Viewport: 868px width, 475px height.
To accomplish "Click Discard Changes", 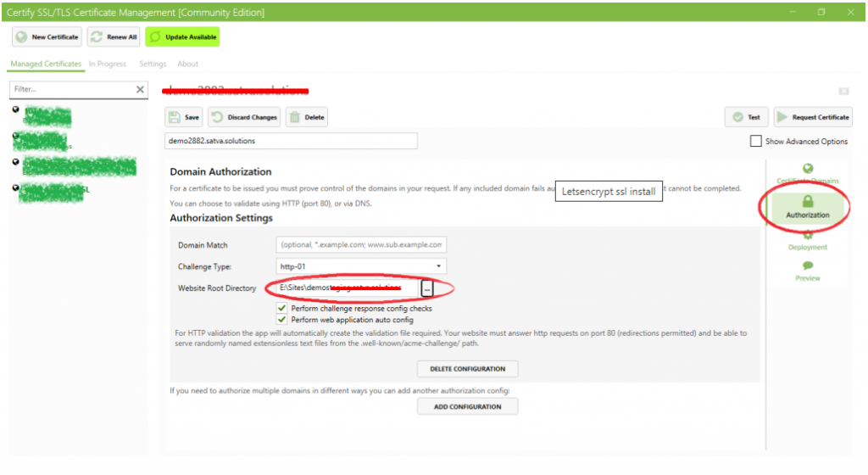I will 244,117.
